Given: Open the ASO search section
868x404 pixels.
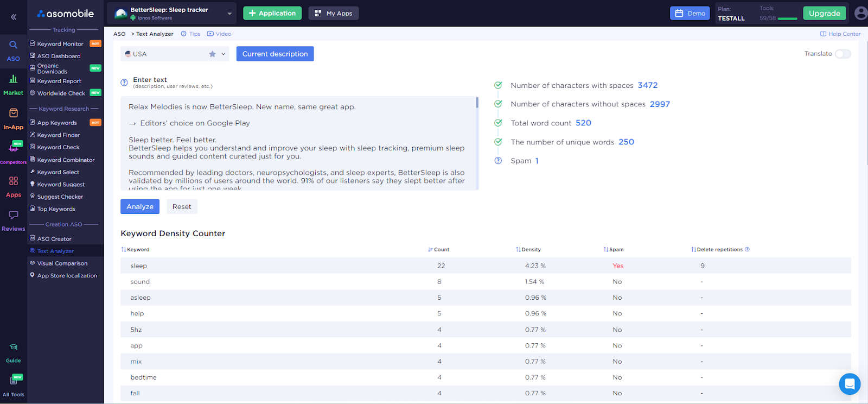Looking at the screenshot, I should tap(14, 50).
